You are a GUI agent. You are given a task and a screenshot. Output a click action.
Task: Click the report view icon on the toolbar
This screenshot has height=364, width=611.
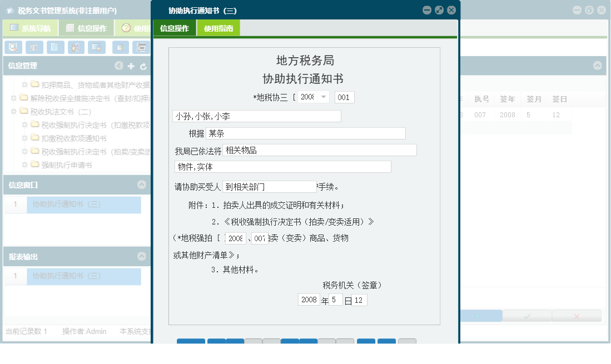pyautogui.click(x=34, y=47)
